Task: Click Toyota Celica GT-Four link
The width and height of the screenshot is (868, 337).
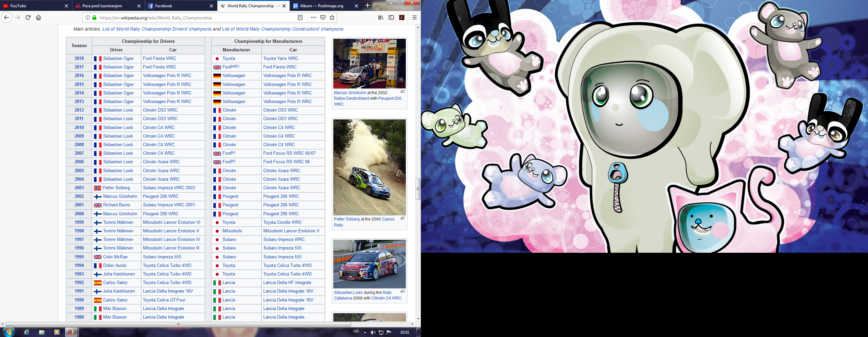Action: click(164, 300)
